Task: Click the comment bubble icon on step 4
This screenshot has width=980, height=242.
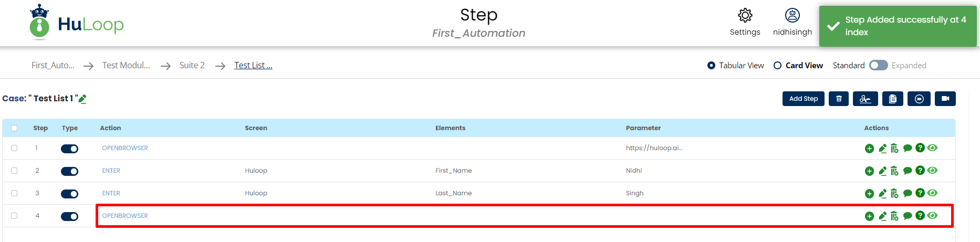Action: (x=908, y=216)
